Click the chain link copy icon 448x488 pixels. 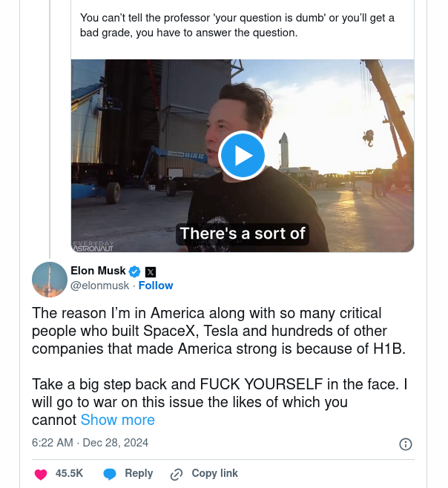pos(177,474)
